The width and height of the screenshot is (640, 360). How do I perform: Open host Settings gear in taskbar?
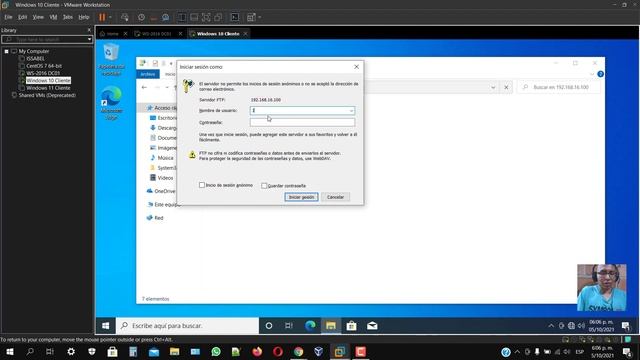coord(71,351)
